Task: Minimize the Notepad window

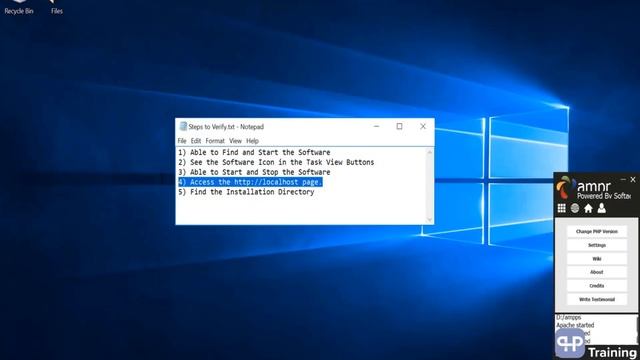Action: pyautogui.click(x=376, y=127)
